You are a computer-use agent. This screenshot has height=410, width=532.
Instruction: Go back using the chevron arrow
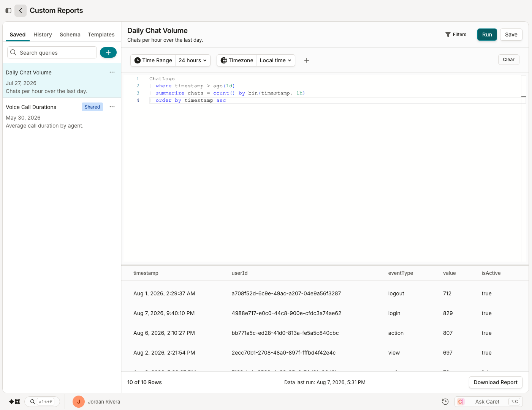pyautogui.click(x=21, y=11)
